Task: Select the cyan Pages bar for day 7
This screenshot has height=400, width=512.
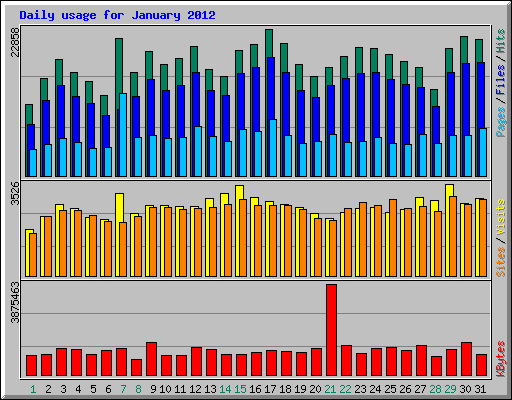Action: [x=123, y=135]
